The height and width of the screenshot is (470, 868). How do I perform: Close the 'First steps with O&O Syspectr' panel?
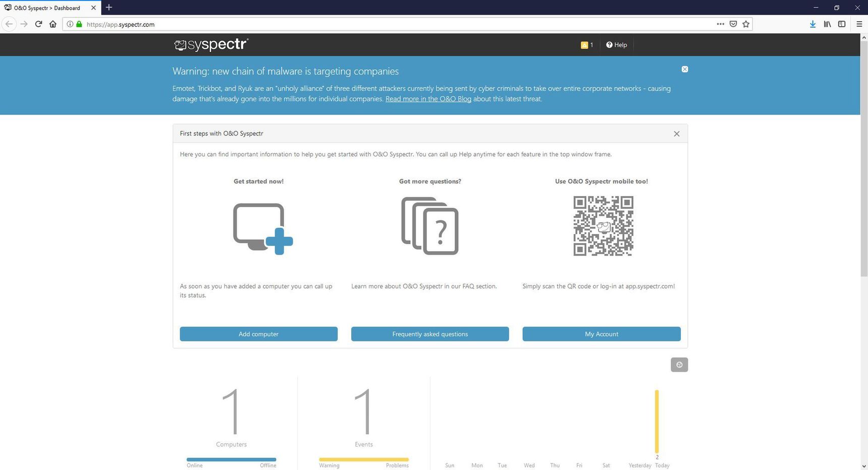coord(677,134)
